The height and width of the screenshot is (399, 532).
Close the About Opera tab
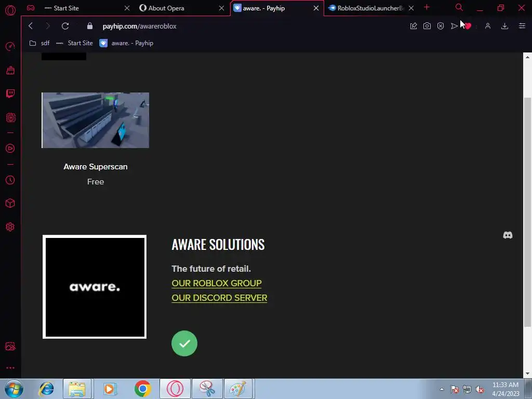click(x=221, y=8)
